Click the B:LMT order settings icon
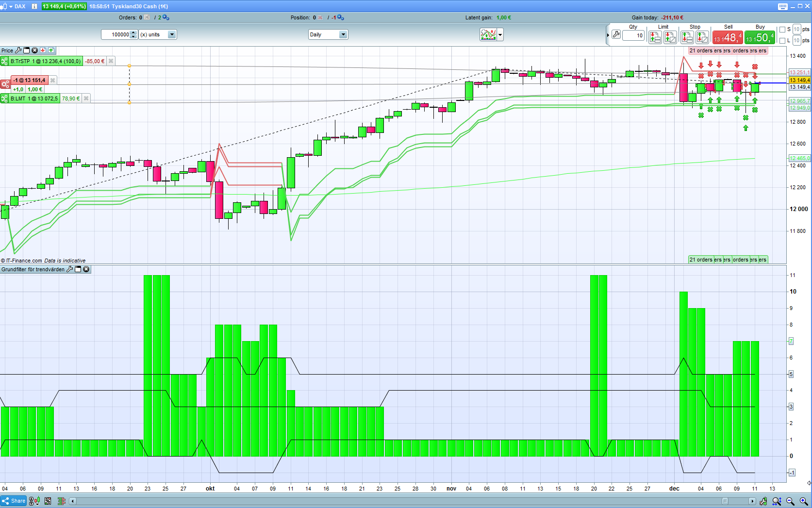812x508 pixels. (x=4, y=98)
